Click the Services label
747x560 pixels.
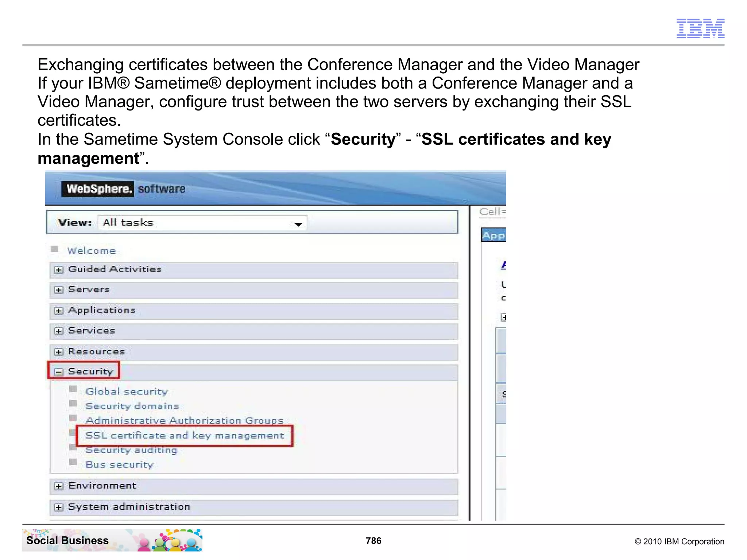coord(92,331)
